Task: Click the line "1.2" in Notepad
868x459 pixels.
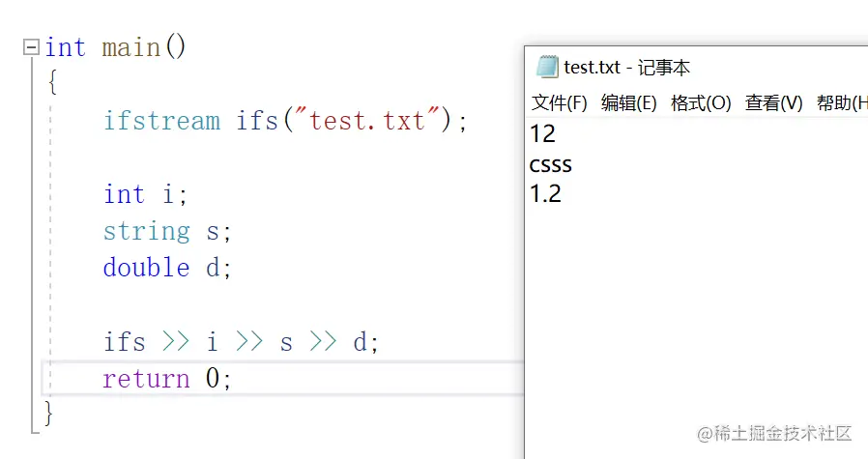Action: click(546, 194)
